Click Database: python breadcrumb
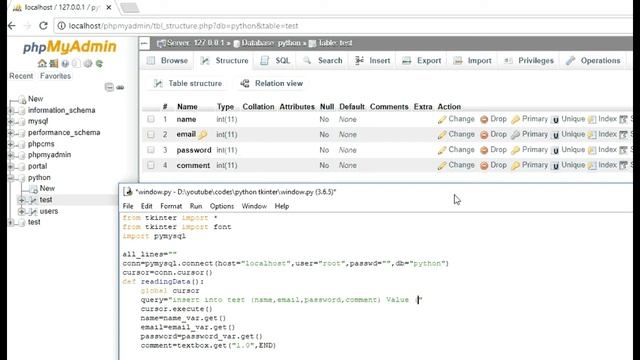 271,43
